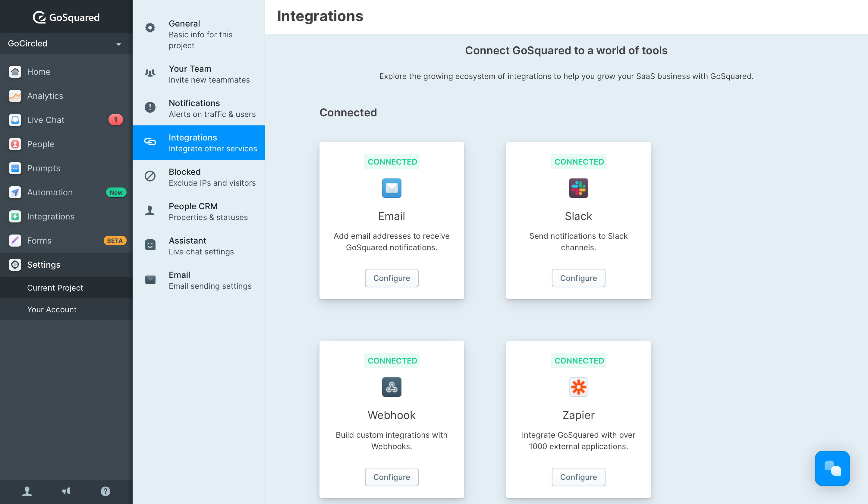Open Assistant live chat settings
This screenshot has width=868, height=504.
click(199, 246)
